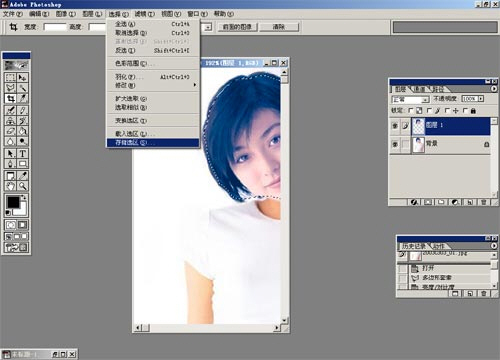Select the Hand tool

coord(10,186)
